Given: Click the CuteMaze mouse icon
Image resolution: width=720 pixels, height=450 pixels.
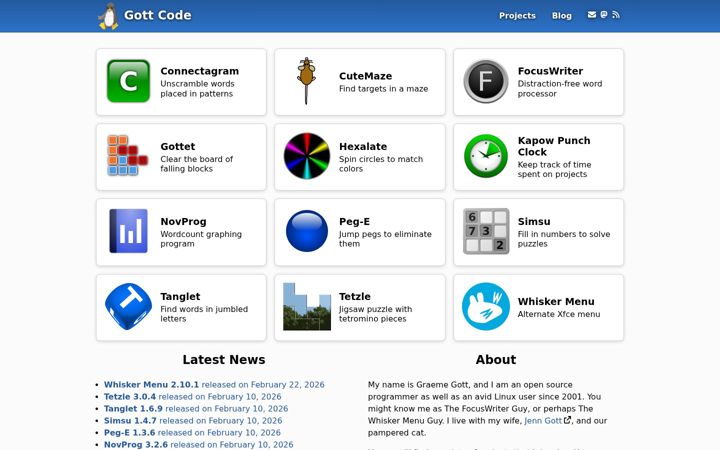Looking at the screenshot, I should (x=306, y=81).
